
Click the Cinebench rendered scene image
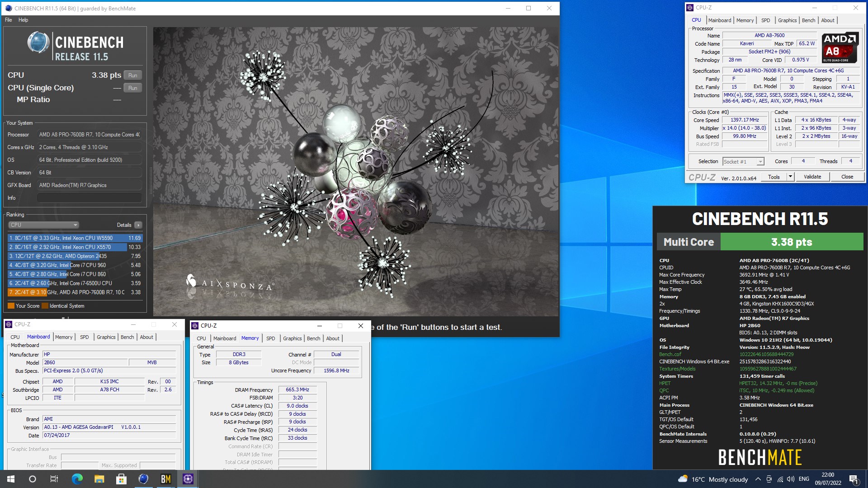point(356,172)
